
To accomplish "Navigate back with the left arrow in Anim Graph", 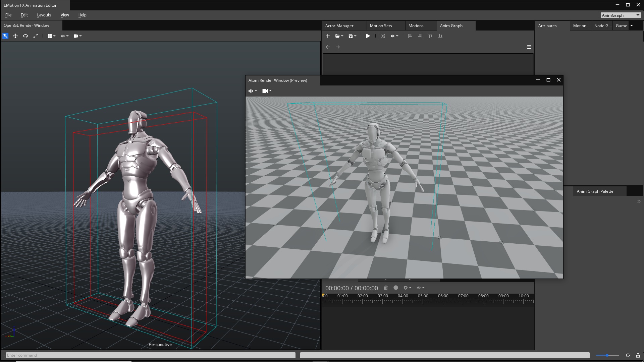I will pos(328,47).
